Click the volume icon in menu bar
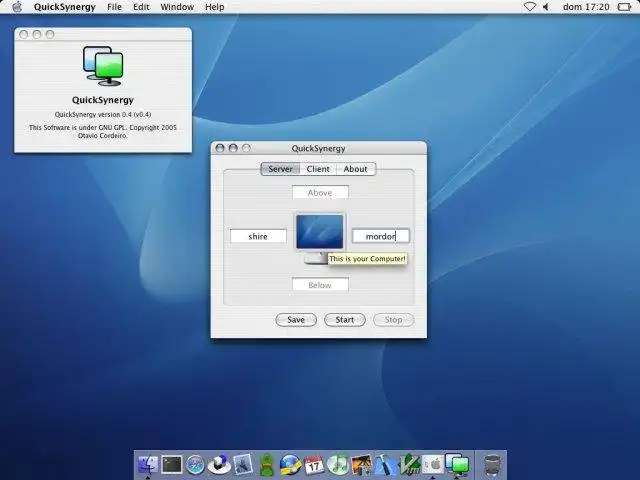The width and height of the screenshot is (640, 480). click(545, 7)
